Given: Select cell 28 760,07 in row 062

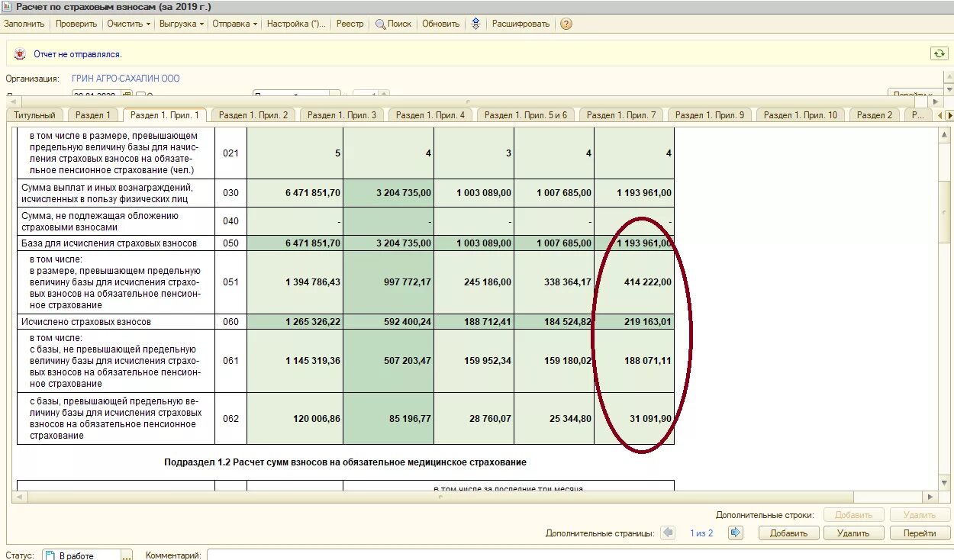Looking at the screenshot, I should pyautogui.click(x=474, y=419).
